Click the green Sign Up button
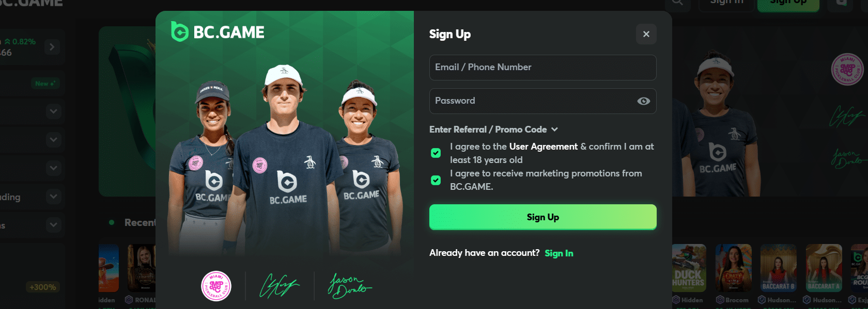The image size is (868, 309). [x=543, y=217]
